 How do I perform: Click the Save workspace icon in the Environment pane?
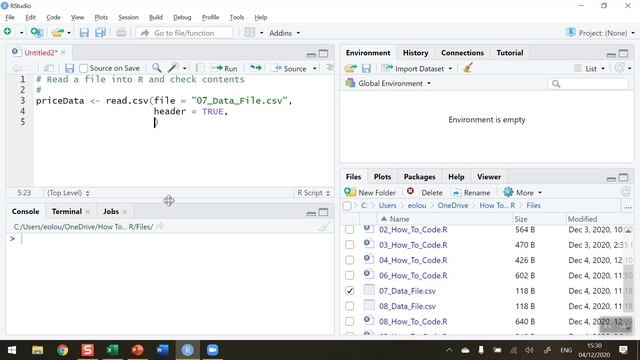point(366,69)
